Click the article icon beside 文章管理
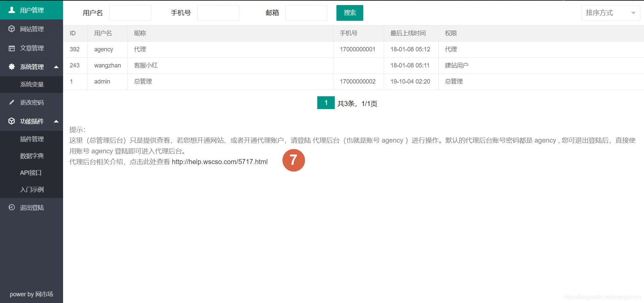Image resolution: width=644 pixels, height=303 pixels. (x=12, y=48)
